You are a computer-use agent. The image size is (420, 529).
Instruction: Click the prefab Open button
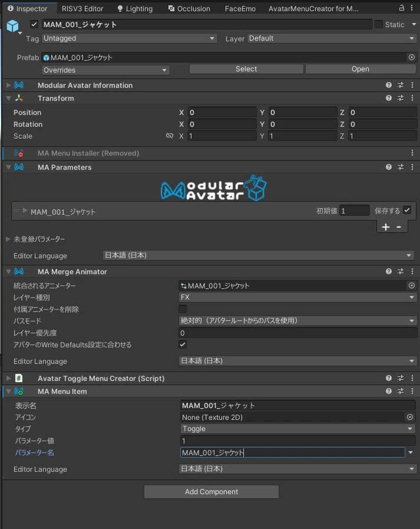tap(361, 69)
